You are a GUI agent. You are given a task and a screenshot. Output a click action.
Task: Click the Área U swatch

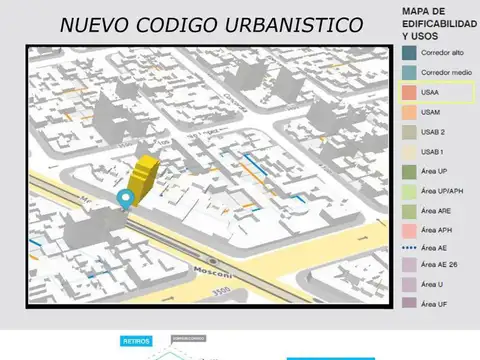coord(409,285)
